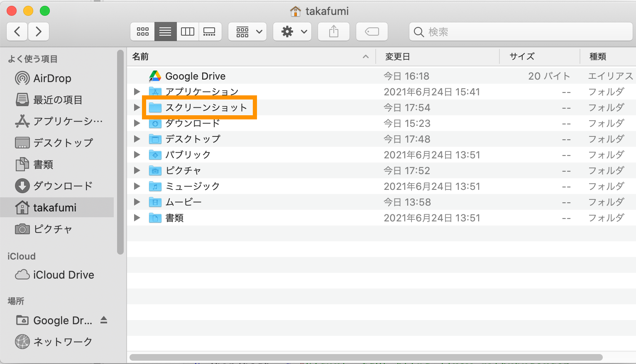This screenshot has height=364, width=636.
Task: Select list view mode button
Action: point(165,32)
